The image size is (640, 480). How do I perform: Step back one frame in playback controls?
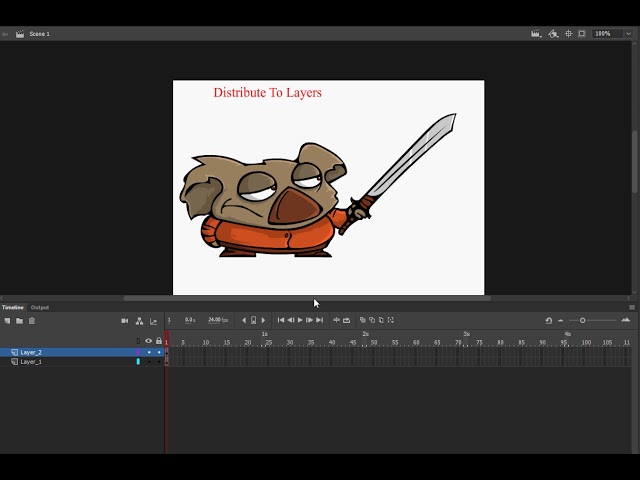point(291,320)
